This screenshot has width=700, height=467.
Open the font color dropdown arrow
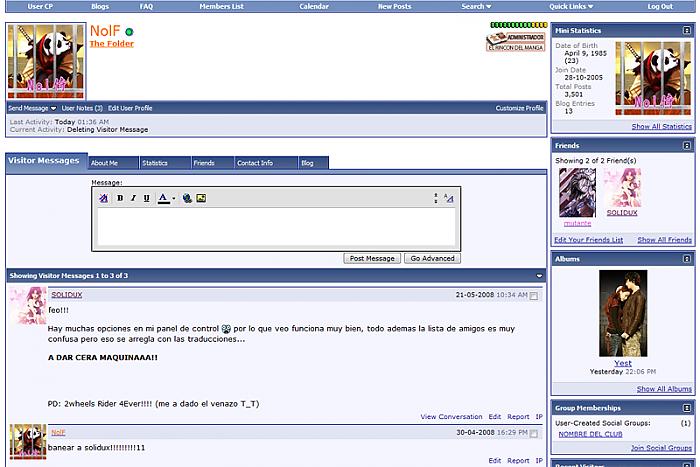[x=174, y=198]
